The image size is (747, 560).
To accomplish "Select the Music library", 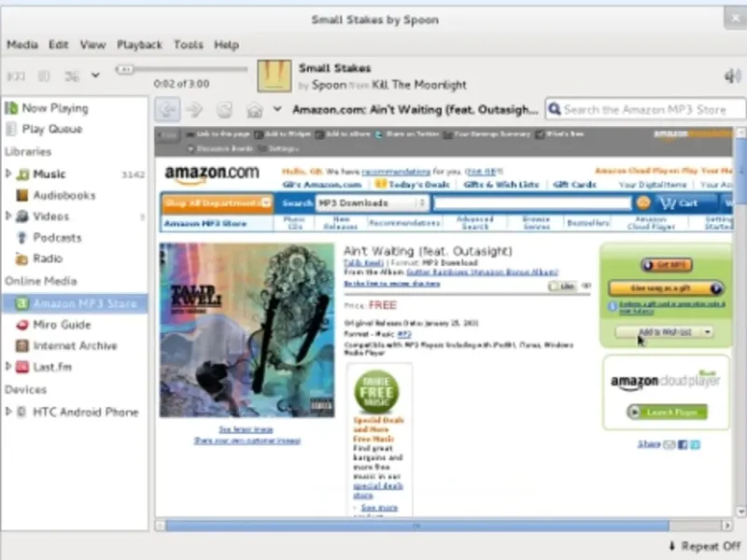I will (x=49, y=175).
